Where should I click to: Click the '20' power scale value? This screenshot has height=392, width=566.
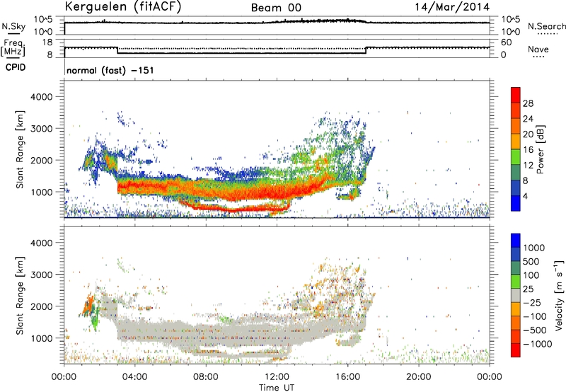[x=528, y=134]
